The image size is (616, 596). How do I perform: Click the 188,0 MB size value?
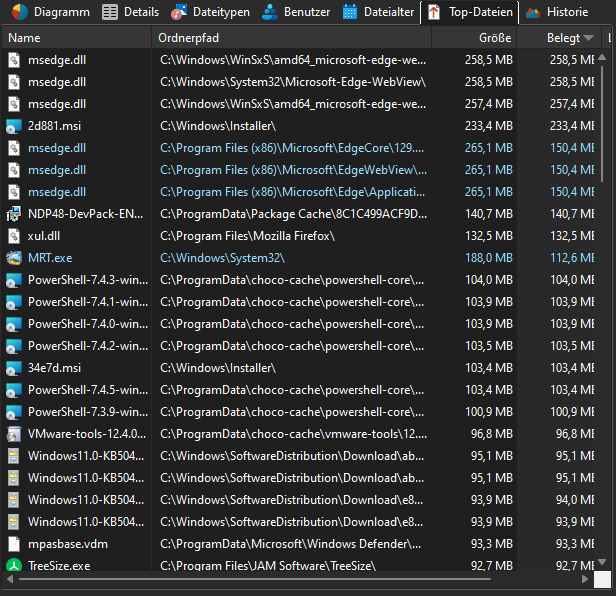point(489,258)
